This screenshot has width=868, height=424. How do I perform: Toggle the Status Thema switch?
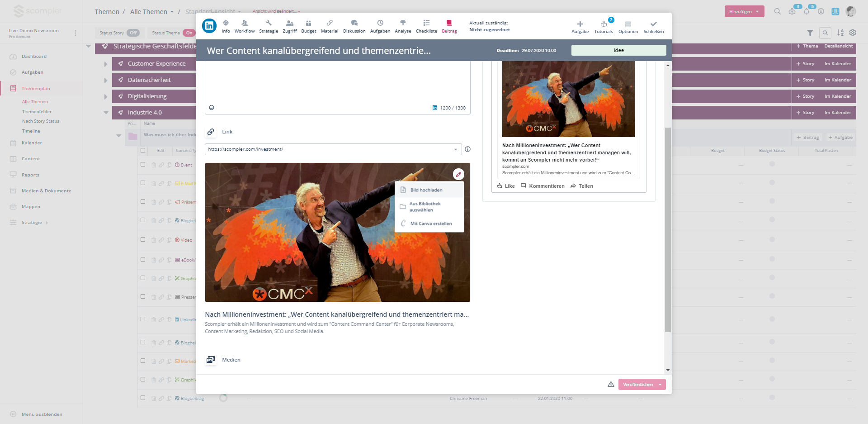coord(189,33)
